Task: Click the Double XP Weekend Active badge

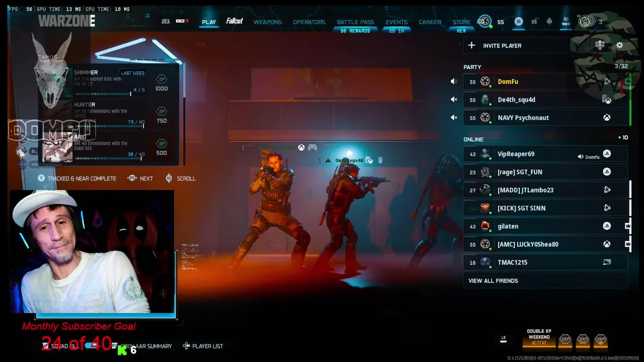Action: coord(539,337)
